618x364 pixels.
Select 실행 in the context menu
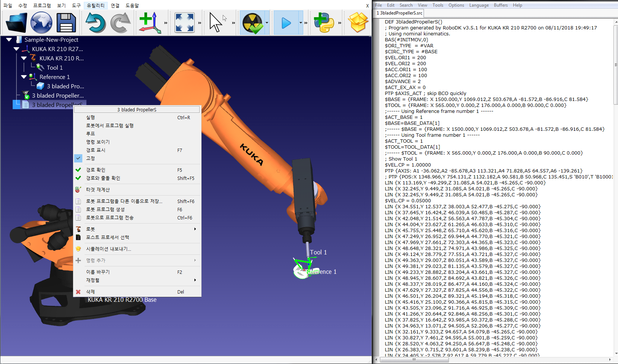(137, 117)
